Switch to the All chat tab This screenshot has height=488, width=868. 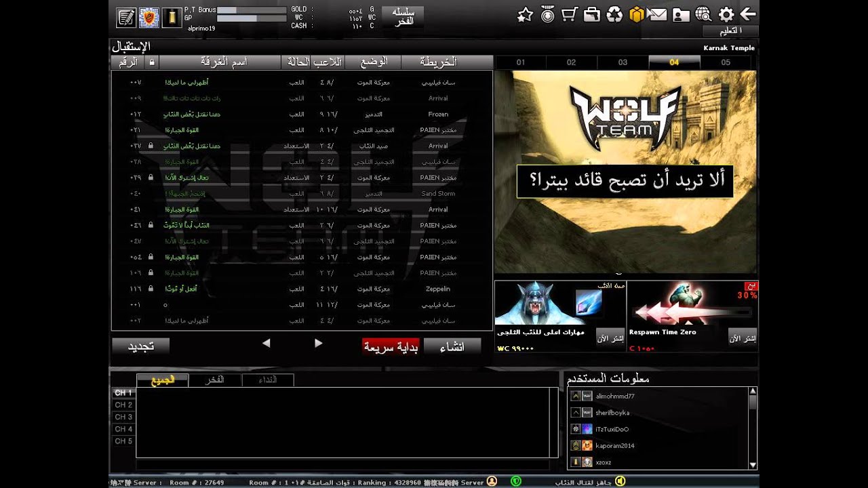pos(163,380)
